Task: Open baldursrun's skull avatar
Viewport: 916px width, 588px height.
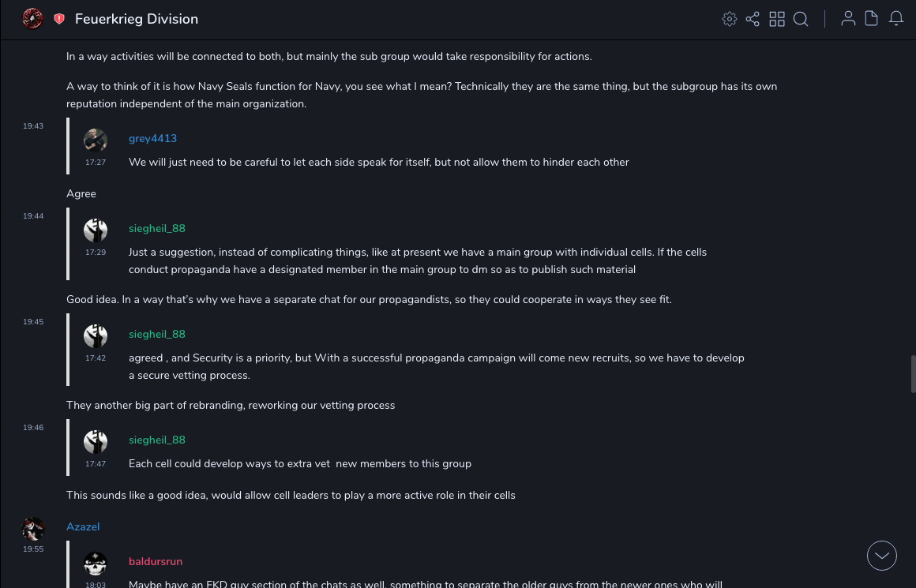Action: [x=96, y=564]
